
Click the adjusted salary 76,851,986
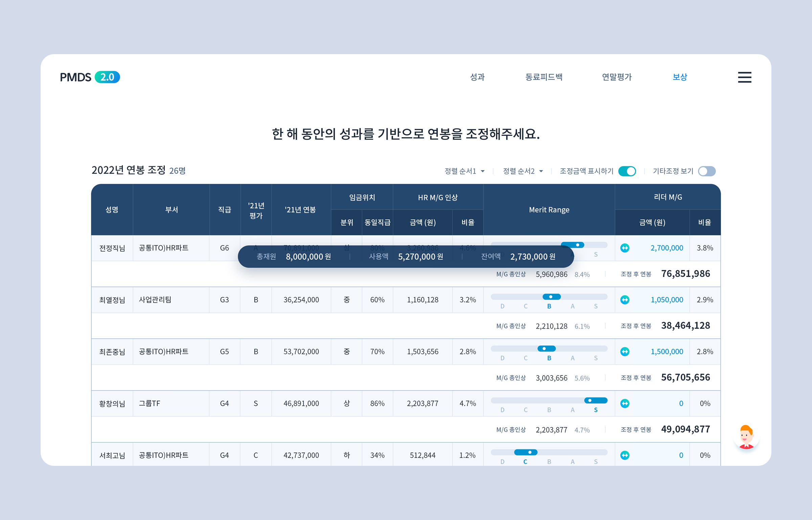click(x=685, y=274)
